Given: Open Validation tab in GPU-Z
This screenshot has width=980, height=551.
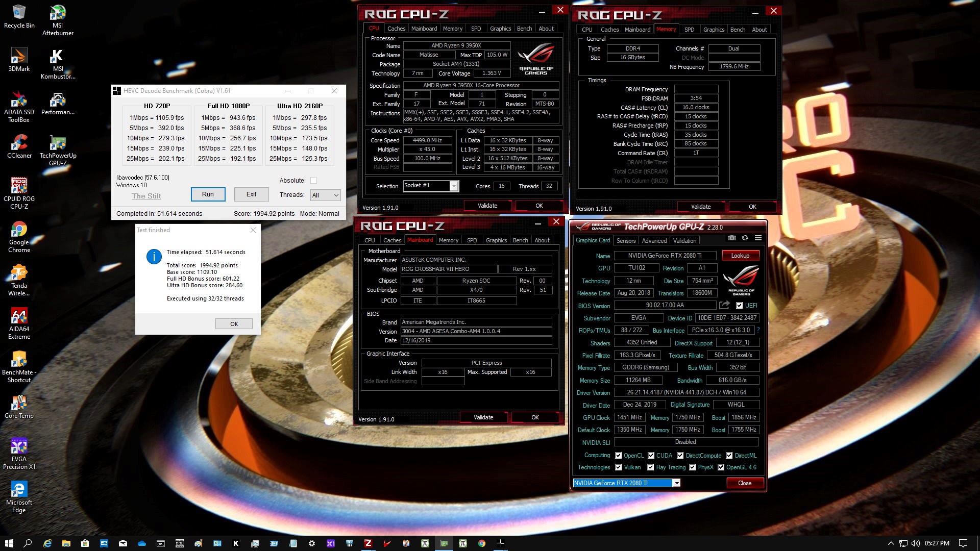Looking at the screenshot, I should [x=684, y=241].
